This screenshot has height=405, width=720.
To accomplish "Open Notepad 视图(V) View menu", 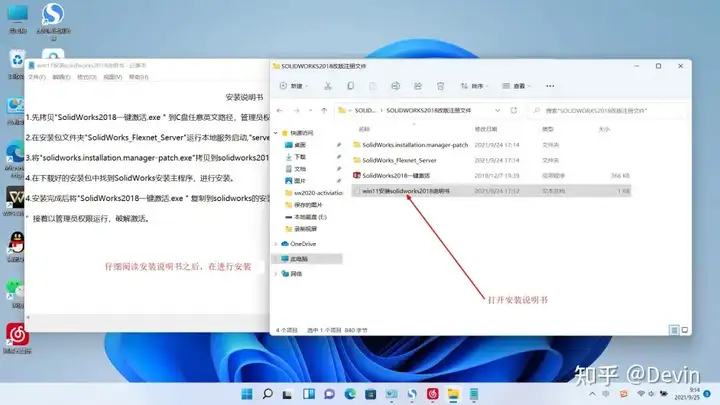I will tap(112, 77).
